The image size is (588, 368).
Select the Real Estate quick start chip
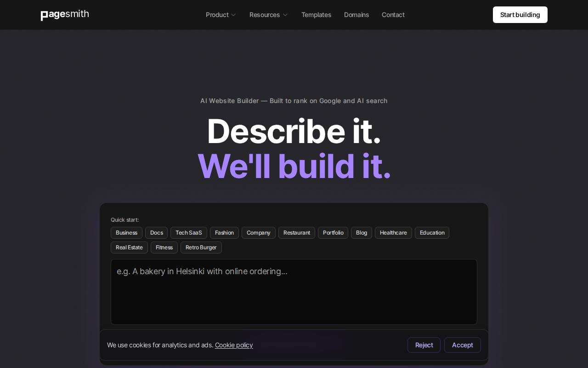coord(129,247)
